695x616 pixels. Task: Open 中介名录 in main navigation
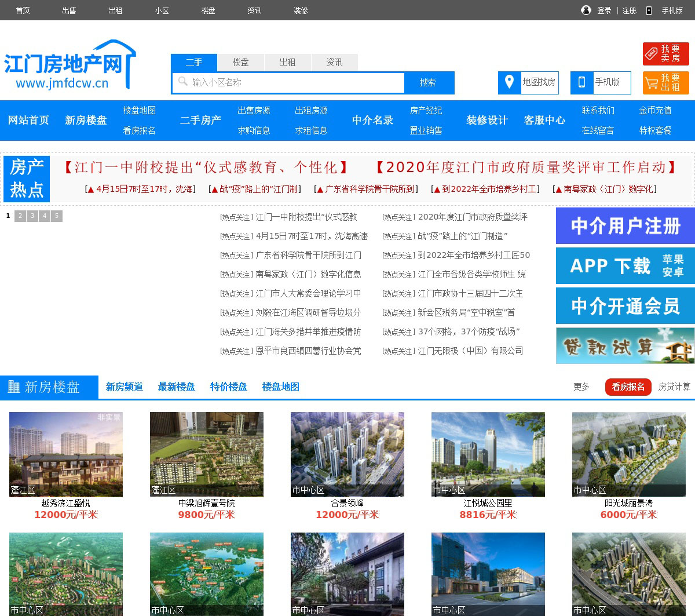[373, 120]
